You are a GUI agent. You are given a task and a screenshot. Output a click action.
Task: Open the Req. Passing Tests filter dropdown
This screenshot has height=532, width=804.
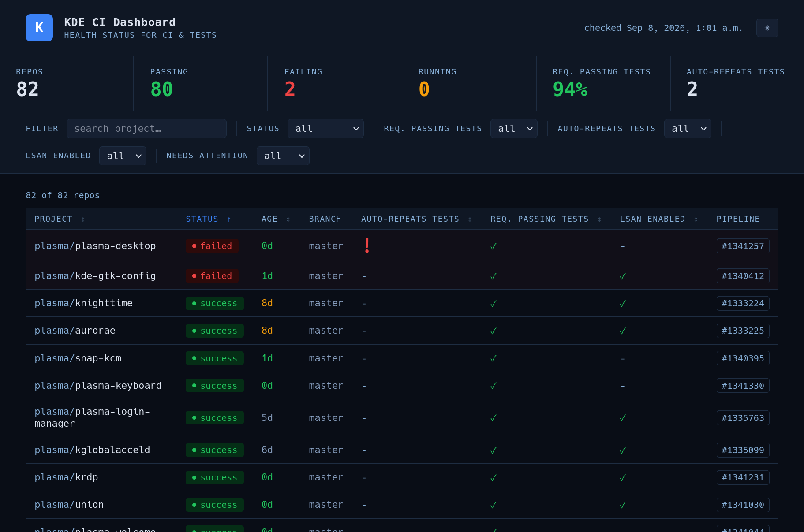point(514,129)
